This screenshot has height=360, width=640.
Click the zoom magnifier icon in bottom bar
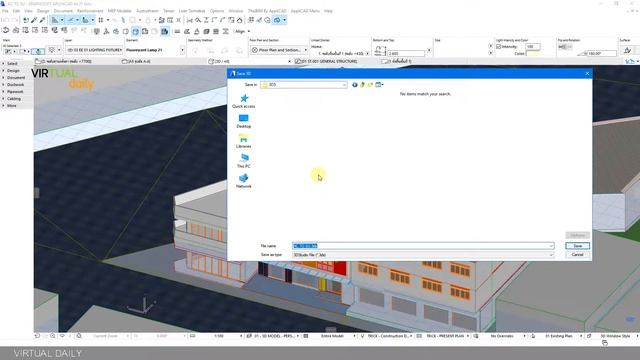53,336
